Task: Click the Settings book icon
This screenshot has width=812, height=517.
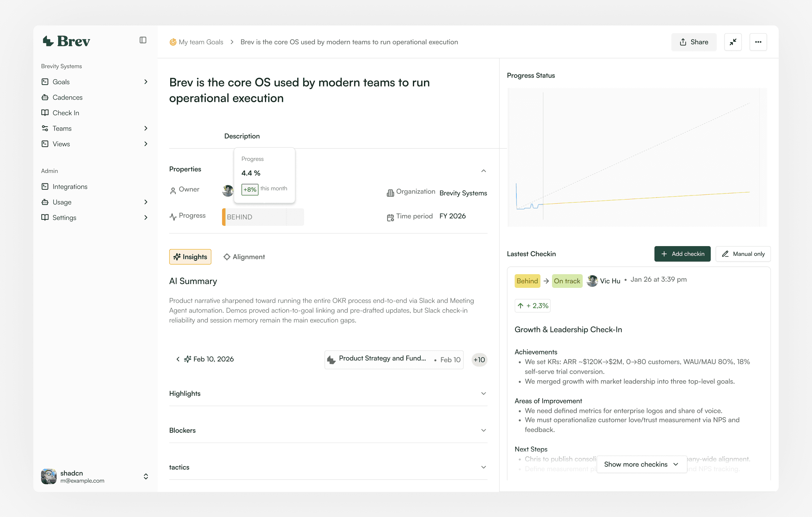Action: pos(45,217)
